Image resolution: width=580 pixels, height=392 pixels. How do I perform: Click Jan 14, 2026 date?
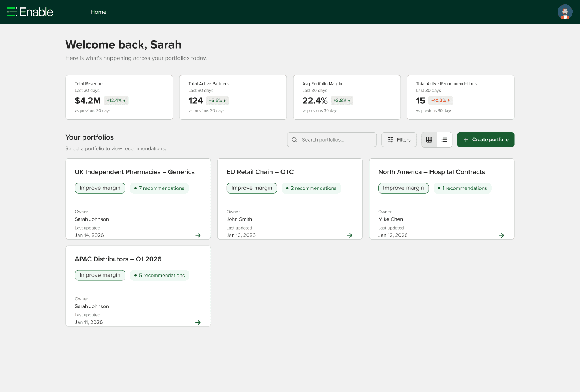(89, 235)
